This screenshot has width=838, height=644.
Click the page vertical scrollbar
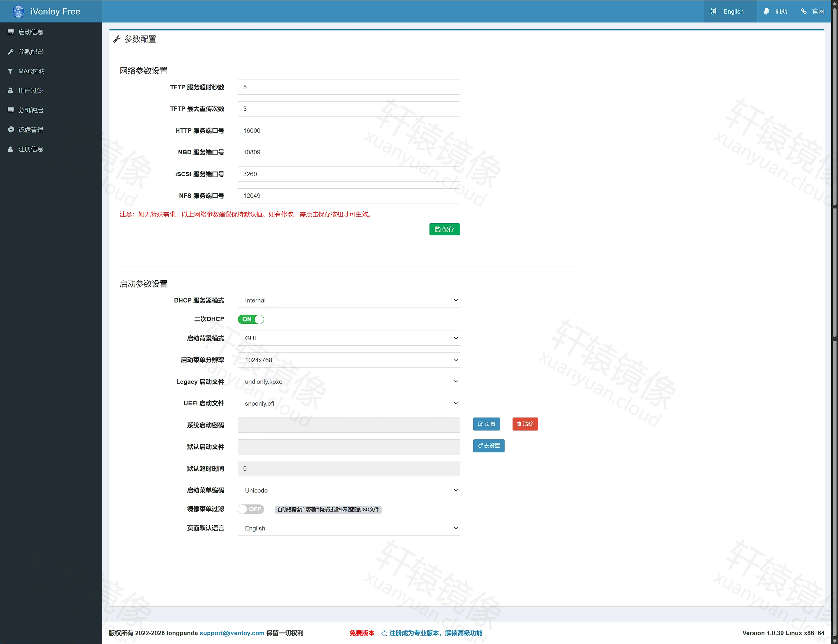834,322
